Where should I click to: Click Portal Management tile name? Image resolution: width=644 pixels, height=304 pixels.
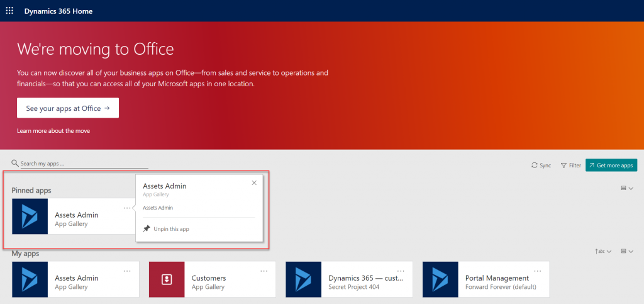(x=497, y=278)
